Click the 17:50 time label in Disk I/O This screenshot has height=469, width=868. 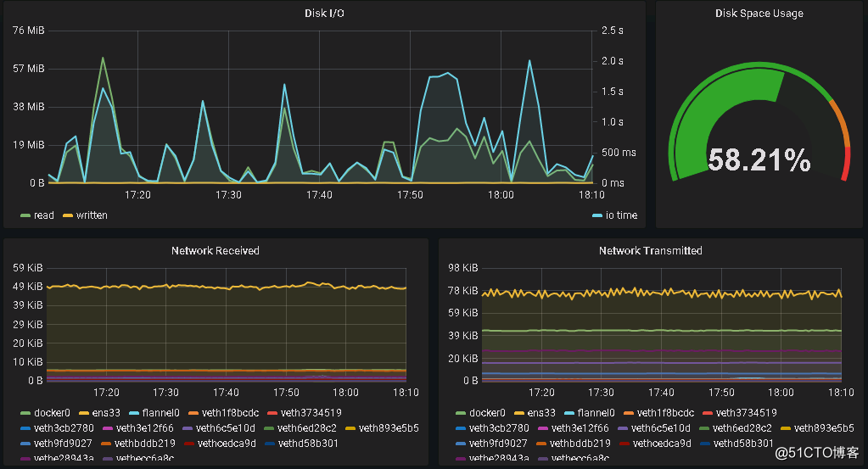click(410, 195)
